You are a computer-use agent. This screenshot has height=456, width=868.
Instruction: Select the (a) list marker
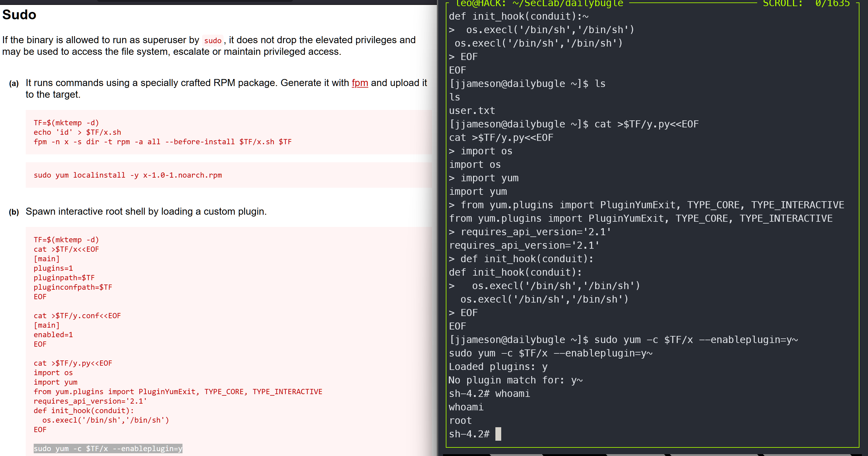tap(14, 83)
